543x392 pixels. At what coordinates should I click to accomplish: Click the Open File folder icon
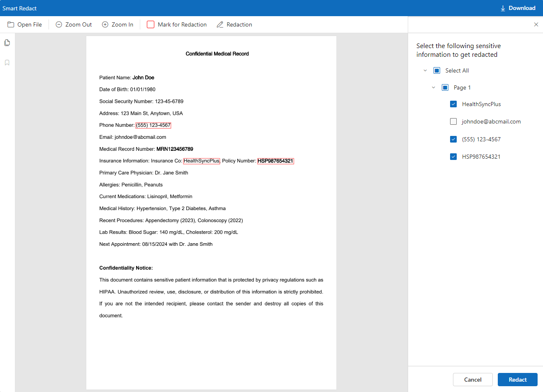11,24
